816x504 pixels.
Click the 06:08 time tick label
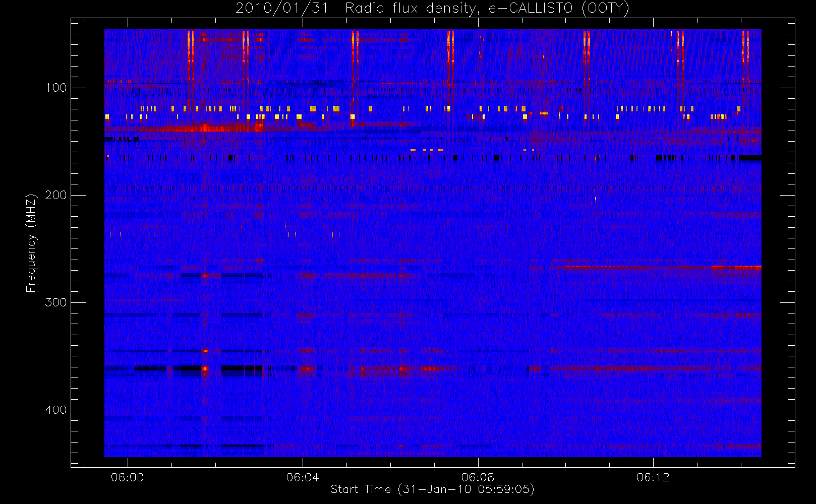tap(478, 477)
